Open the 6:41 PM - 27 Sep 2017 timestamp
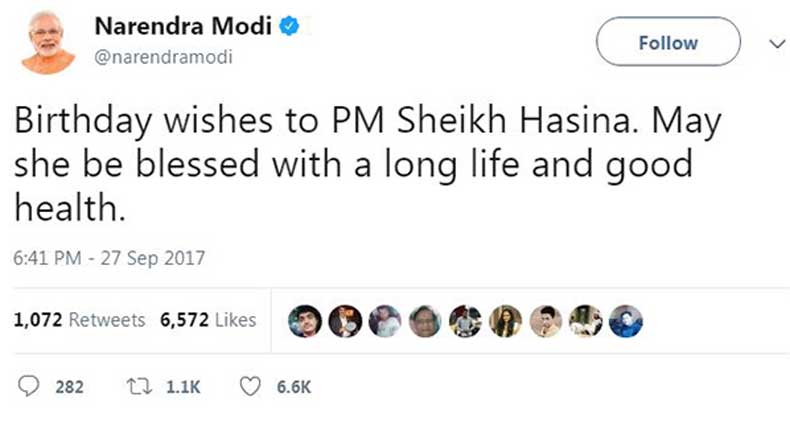Image resolution: width=790 pixels, height=425 pixels. pyautogui.click(x=109, y=258)
